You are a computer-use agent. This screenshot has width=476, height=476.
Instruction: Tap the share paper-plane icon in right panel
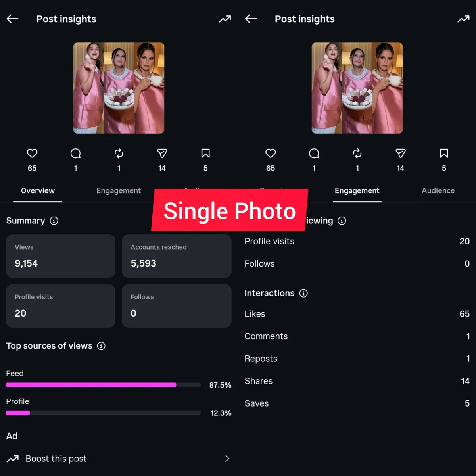[401, 154]
